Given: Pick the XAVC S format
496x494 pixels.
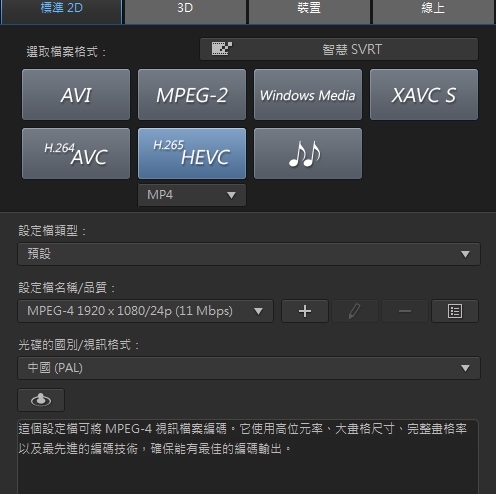Looking at the screenshot, I should coord(424,95).
